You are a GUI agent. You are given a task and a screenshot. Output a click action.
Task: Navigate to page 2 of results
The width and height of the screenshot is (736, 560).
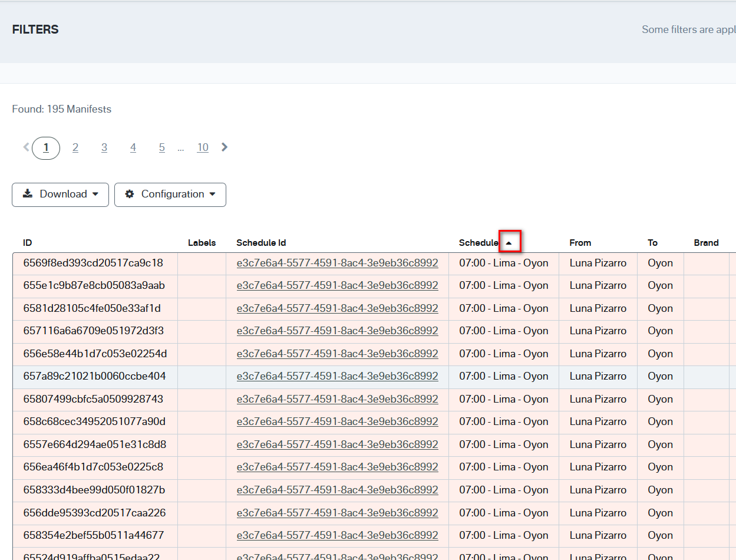pyautogui.click(x=75, y=148)
